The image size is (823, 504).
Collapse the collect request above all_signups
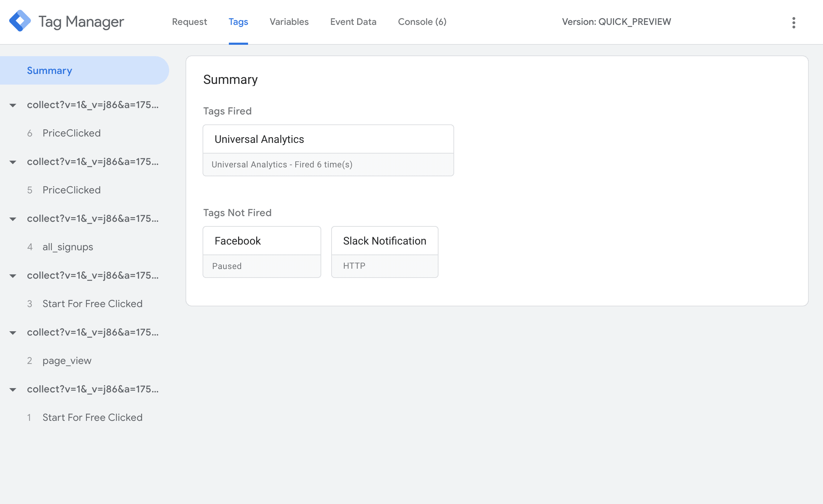[x=13, y=219]
